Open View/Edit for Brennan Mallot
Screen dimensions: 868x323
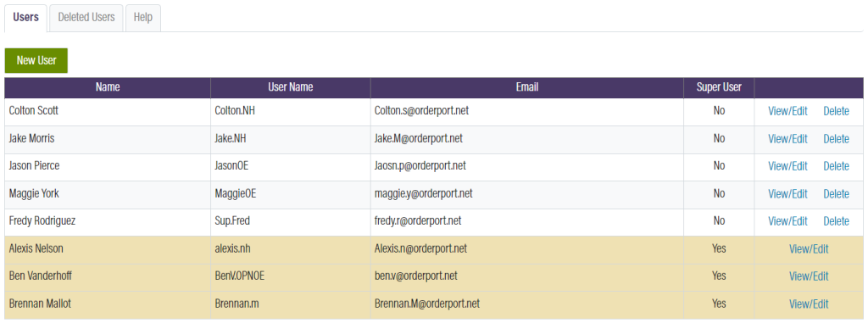[x=809, y=304]
